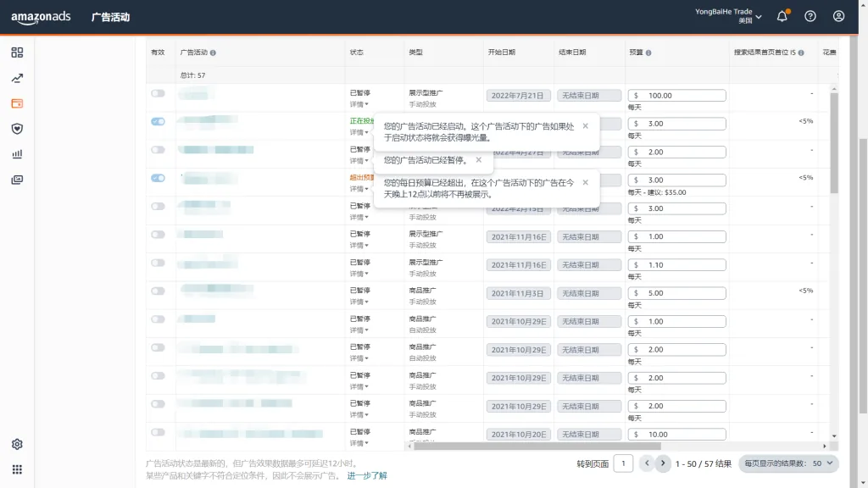Open the YongBaiHe Trade account dropdown
The image size is (868, 488).
click(728, 16)
